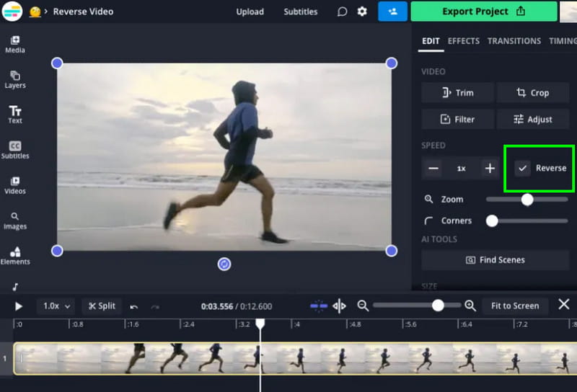
Task: Click the settings gear icon
Action: (362, 12)
